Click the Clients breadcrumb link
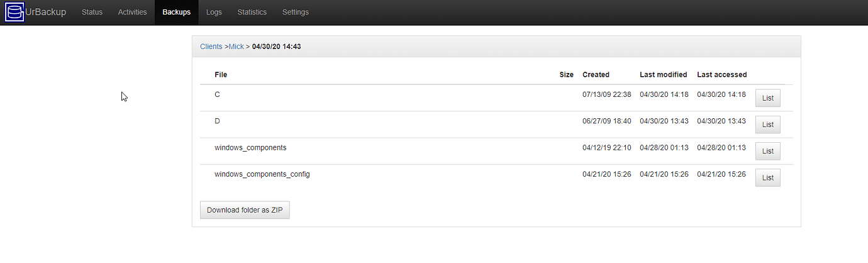 [211, 47]
